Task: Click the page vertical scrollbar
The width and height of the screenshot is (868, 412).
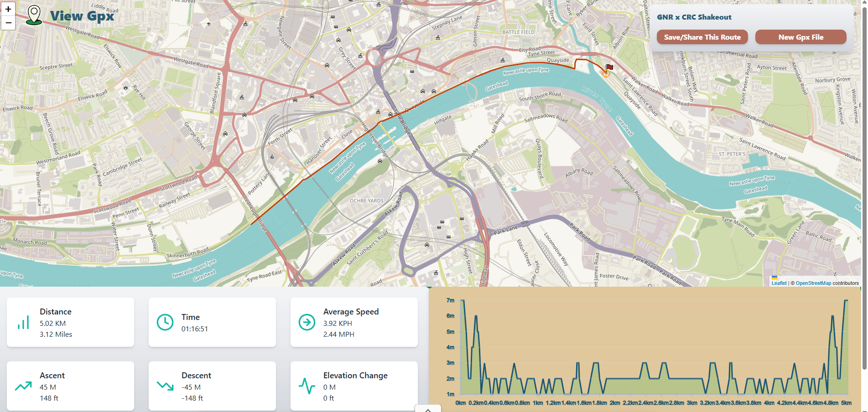Action: pyautogui.click(x=864, y=182)
